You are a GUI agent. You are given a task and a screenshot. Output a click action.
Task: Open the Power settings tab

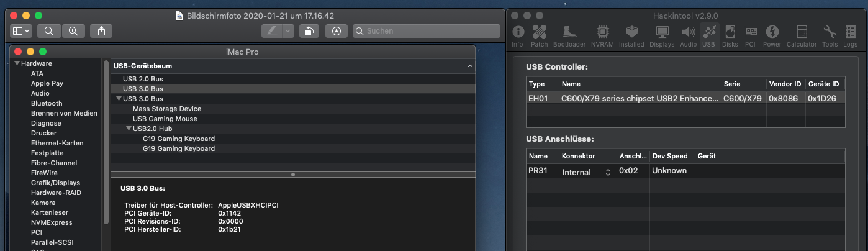772,35
